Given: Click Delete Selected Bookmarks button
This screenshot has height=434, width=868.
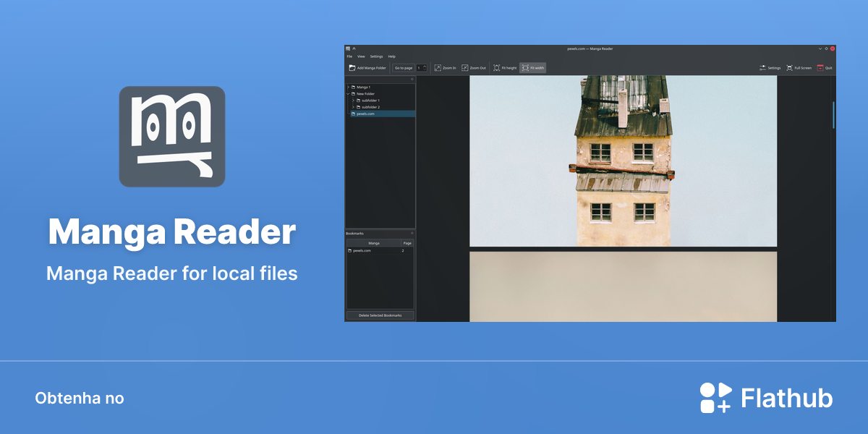Looking at the screenshot, I should [x=380, y=315].
